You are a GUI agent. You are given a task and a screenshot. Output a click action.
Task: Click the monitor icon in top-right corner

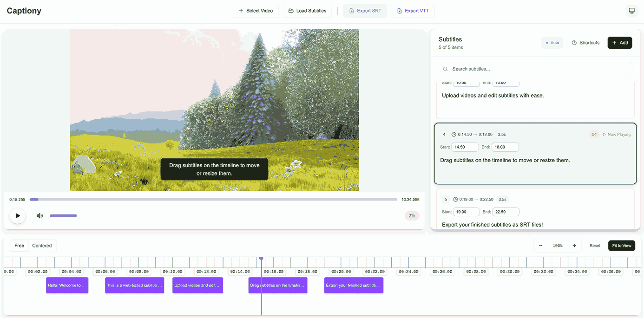tap(631, 11)
